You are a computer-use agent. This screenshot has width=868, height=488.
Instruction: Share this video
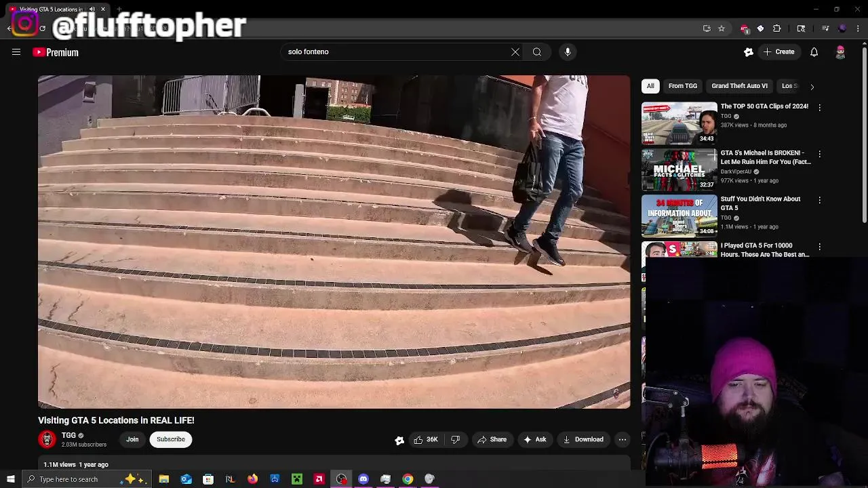pyautogui.click(x=492, y=440)
